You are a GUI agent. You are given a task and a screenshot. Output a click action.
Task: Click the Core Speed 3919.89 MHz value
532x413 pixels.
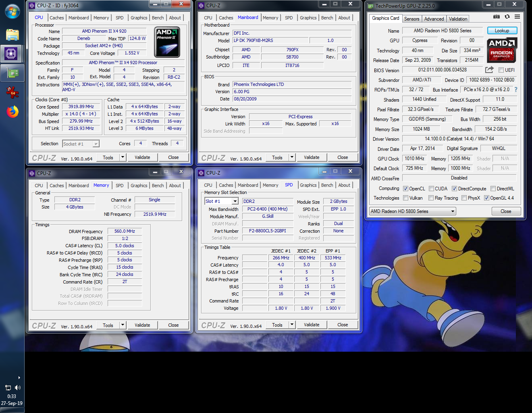coord(81,107)
